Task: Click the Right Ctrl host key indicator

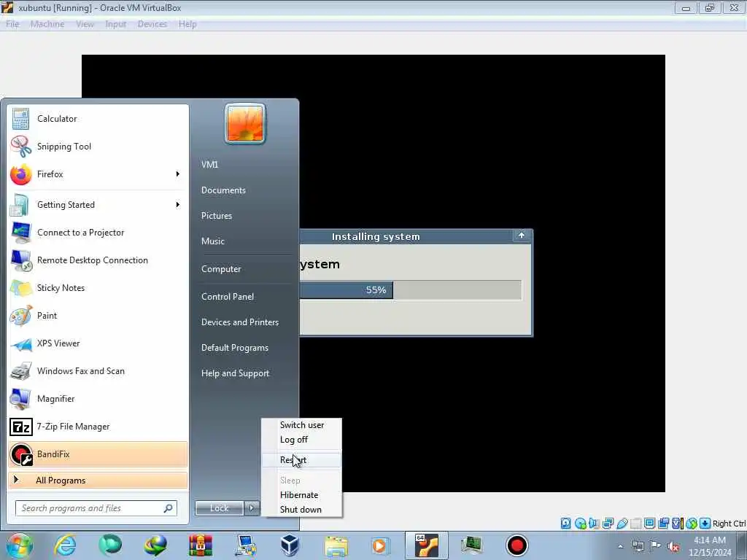Action: 729,524
